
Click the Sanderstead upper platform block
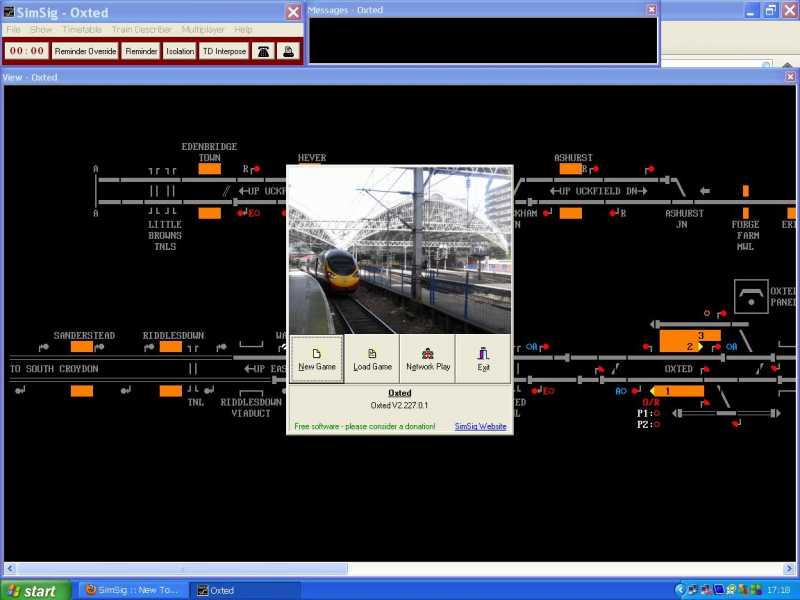(x=82, y=347)
